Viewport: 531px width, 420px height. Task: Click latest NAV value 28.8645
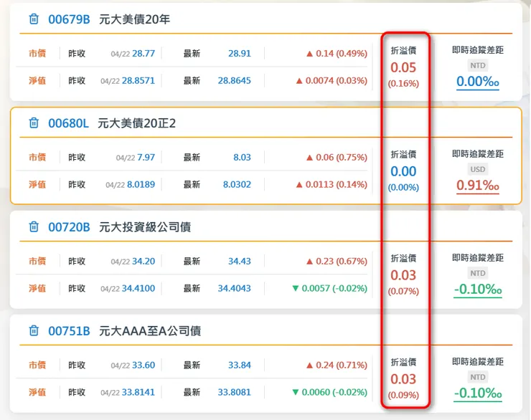point(235,80)
